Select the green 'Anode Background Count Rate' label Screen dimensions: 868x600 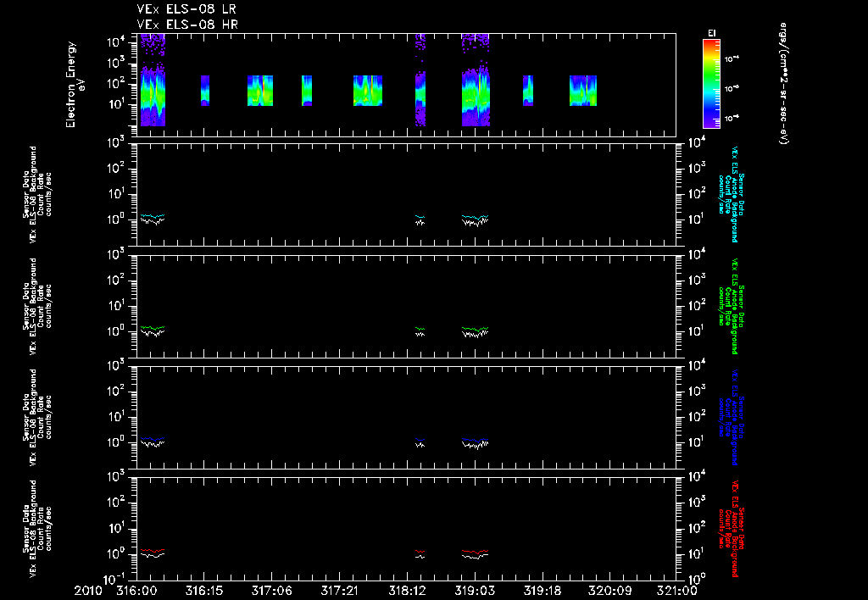coord(732,306)
